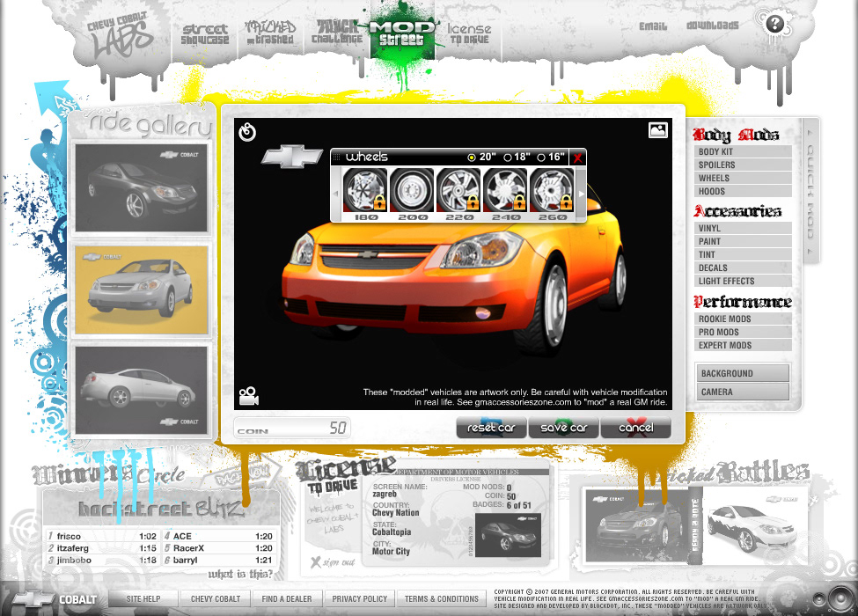The image size is (858, 616).
Task: Click the Chevy Cobalt Labs logo
Action: tap(119, 35)
